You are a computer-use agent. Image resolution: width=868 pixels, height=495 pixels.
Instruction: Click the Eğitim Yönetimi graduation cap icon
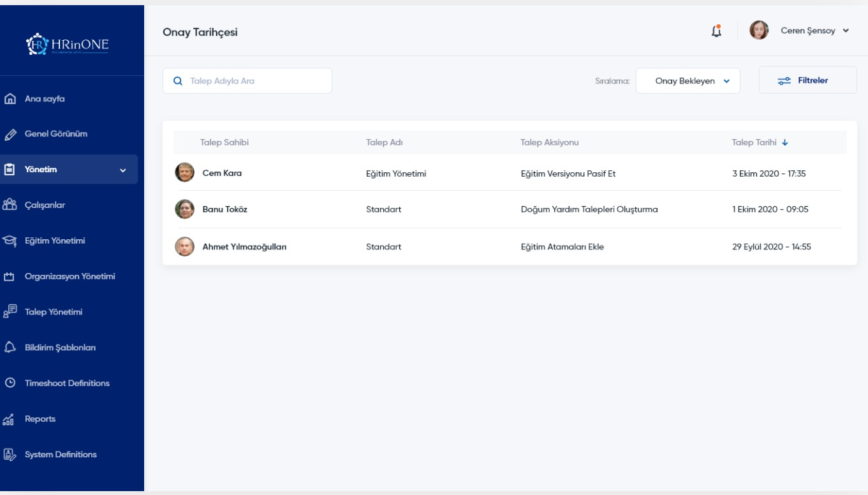click(x=10, y=241)
